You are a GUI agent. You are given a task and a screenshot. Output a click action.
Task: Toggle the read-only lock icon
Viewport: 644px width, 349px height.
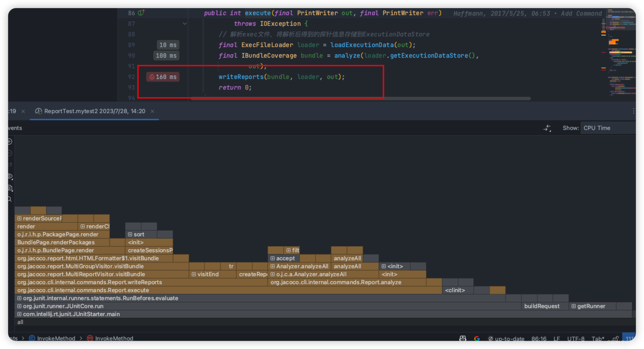(616, 339)
